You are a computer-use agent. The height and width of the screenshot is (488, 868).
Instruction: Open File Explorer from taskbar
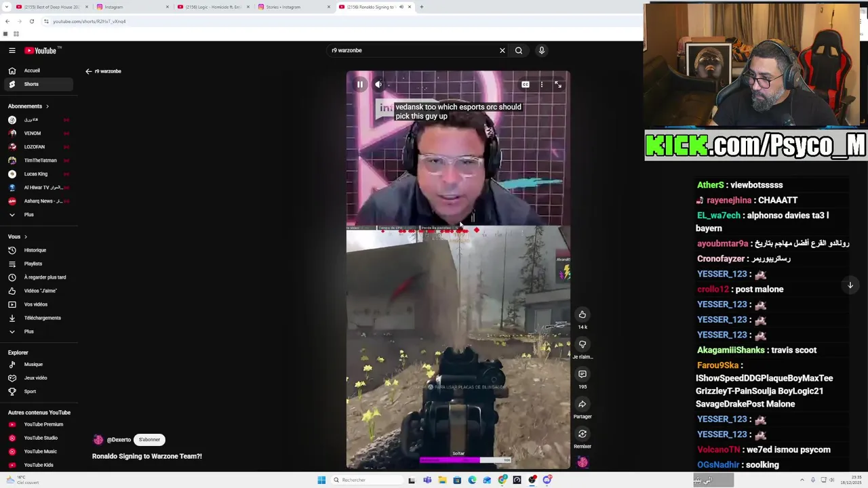(x=442, y=480)
